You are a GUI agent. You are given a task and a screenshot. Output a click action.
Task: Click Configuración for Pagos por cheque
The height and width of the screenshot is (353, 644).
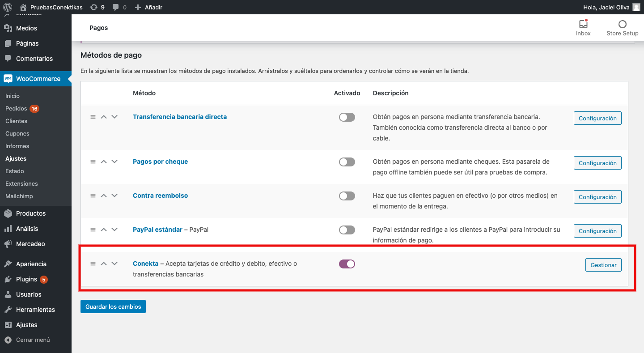[597, 163]
